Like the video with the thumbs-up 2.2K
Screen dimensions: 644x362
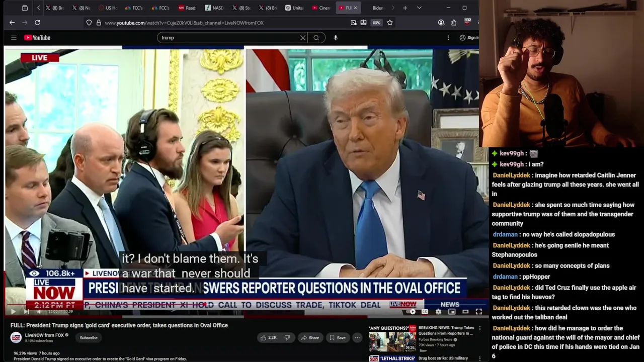click(268, 338)
